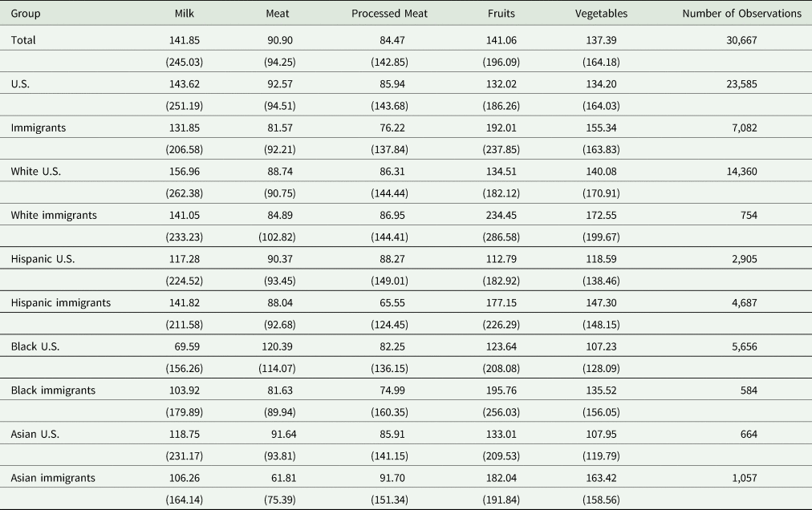
Task: Click the Vegetables column header
Action: (601, 14)
